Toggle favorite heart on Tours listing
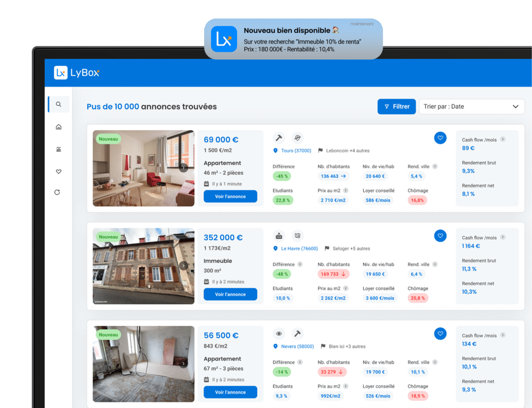532x408 pixels. coord(440,138)
